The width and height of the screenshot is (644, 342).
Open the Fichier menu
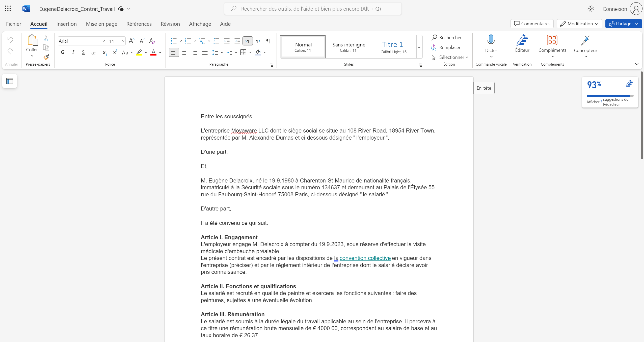point(14,24)
